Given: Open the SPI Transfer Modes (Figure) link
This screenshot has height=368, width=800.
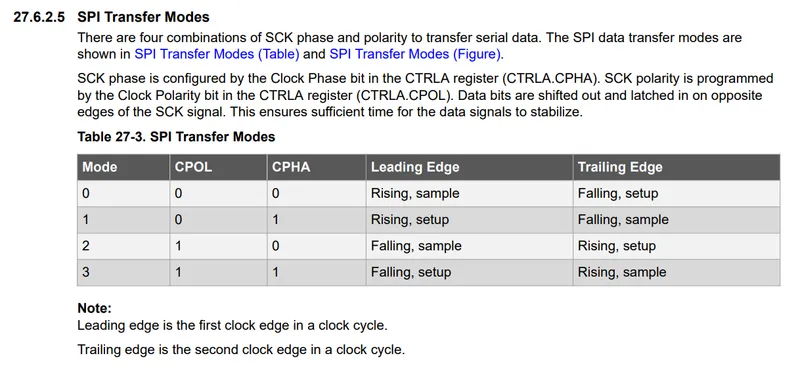Looking at the screenshot, I should (x=415, y=54).
